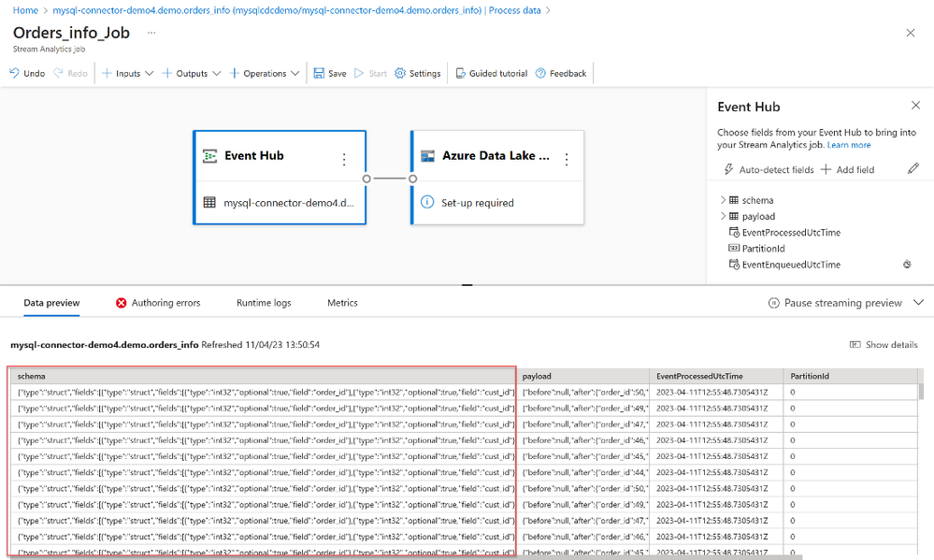Click the datetime icon next to EventProcessedUtcTime
934x560 pixels.
pos(735,233)
